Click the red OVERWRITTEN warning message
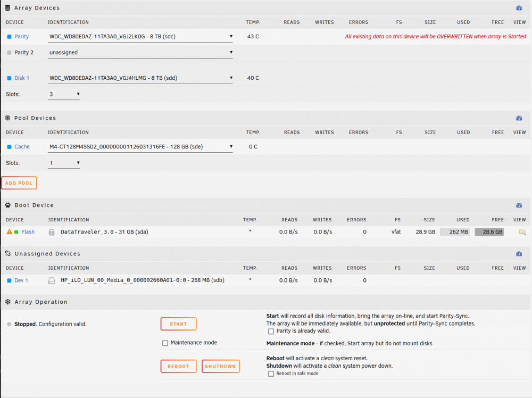Screen dimensions: 532x398 435,37
